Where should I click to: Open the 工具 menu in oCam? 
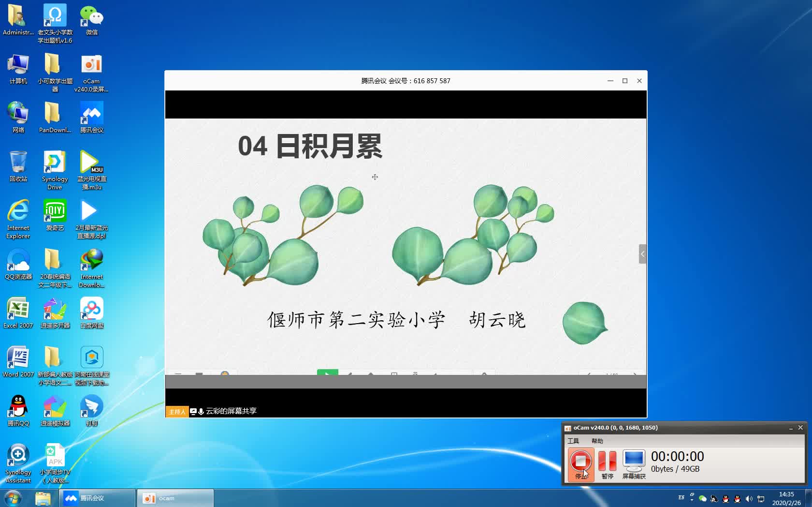[x=573, y=441]
